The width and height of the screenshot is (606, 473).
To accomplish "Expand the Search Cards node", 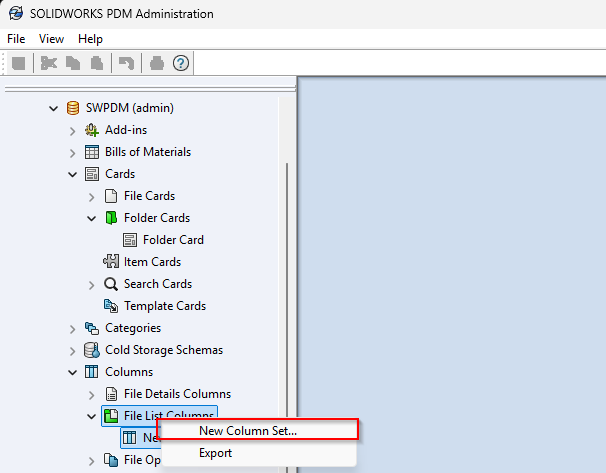I will [92, 285].
